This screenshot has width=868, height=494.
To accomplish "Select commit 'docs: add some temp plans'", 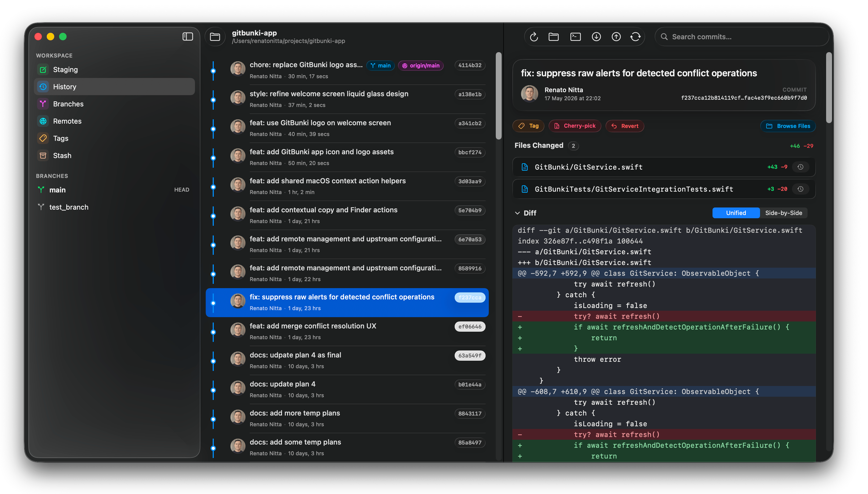I will tap(347, 447).
